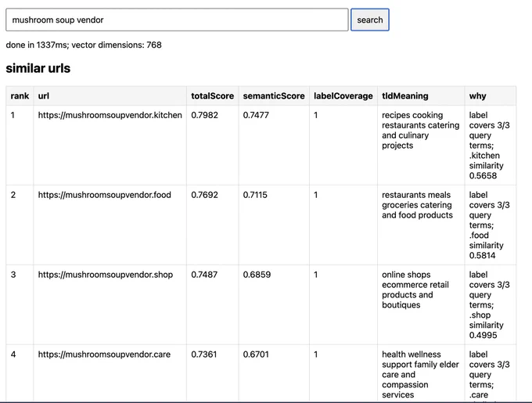Click the mushroomsoupvendor.food URL
Viewport: 532px width, 403px height.
(x=105, y=195)
